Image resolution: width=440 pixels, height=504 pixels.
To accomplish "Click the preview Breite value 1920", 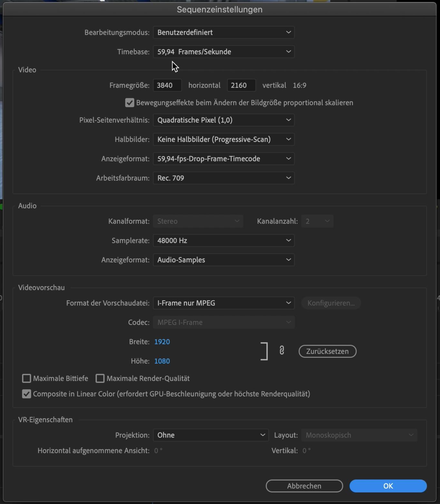I will [162, 342].
